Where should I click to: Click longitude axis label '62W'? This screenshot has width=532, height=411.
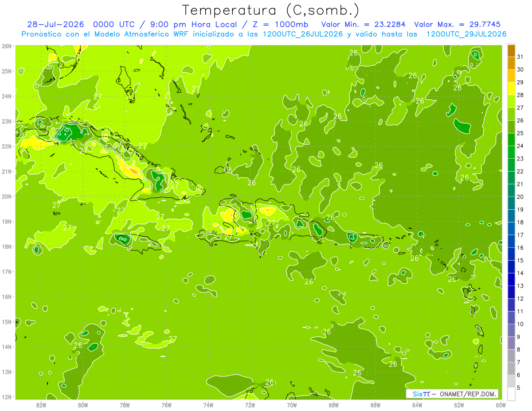(x=459, y=405)
